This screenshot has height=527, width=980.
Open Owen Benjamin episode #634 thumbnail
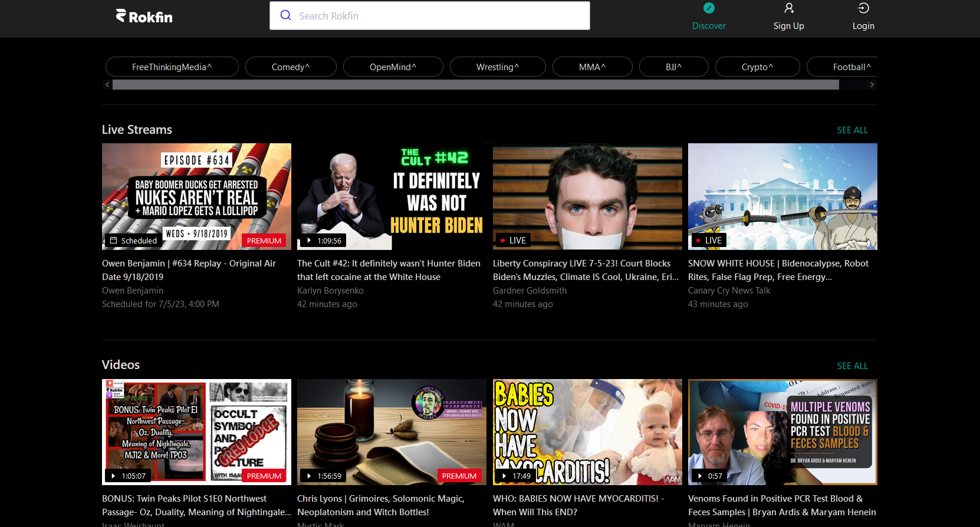(196, 196)
